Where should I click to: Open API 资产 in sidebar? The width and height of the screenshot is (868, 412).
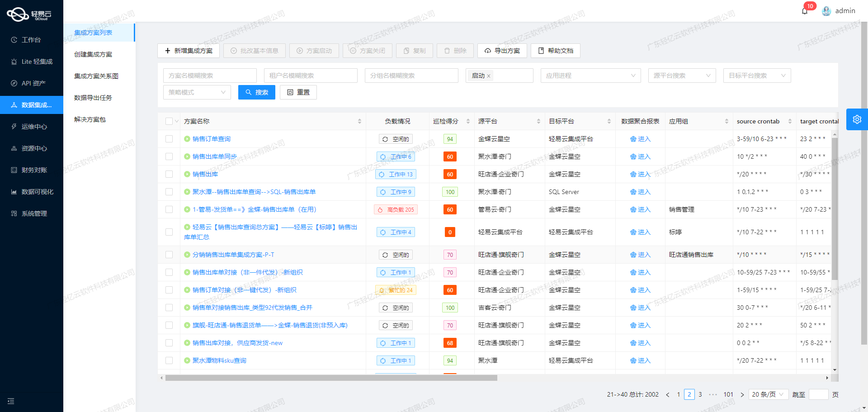point(32,83)
